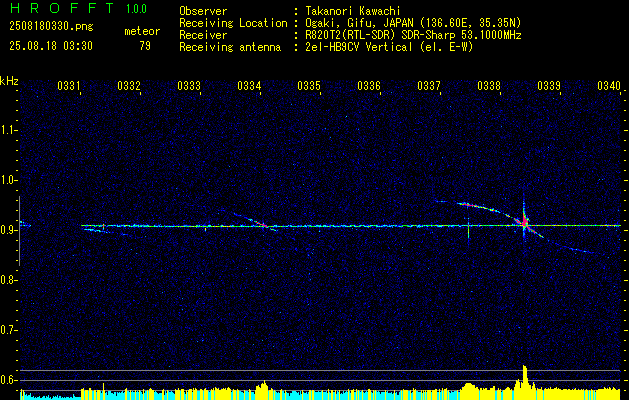629x400 pixels.
Task: Select the meteor count value 79
Action: point(145,46)
